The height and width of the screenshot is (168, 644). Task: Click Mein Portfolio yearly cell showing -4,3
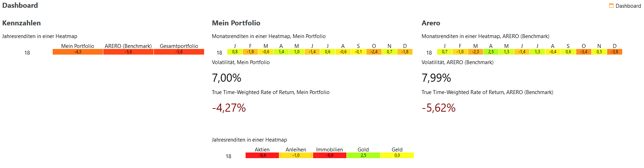[x=78, y=52]
